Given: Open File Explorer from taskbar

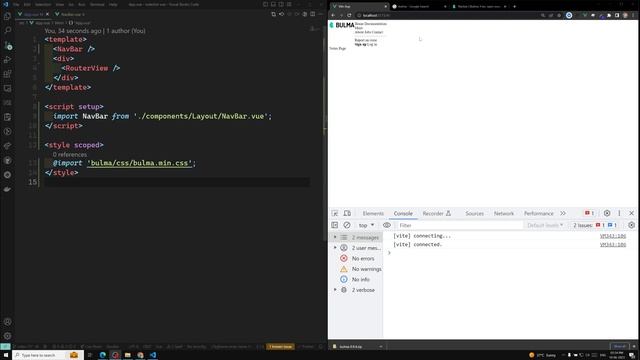Looking at the screenshot, I should click(128, 355).
